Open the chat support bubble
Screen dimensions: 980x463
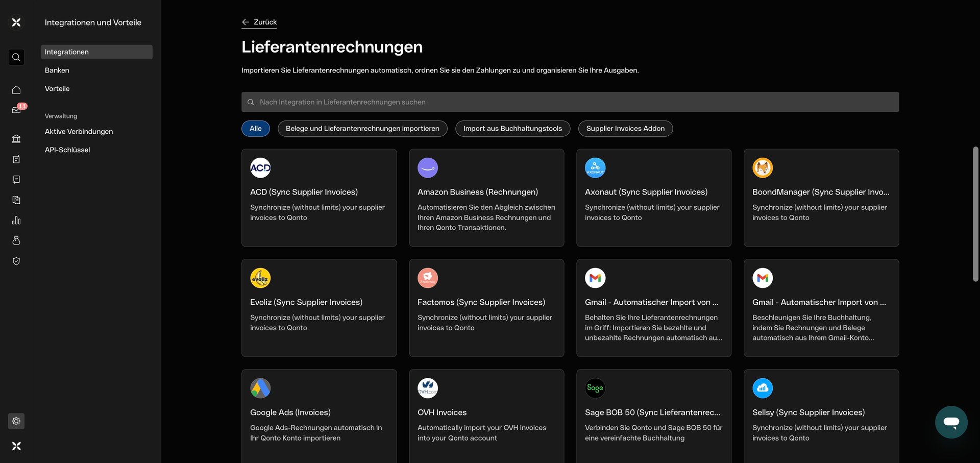[x=951, y=422]
